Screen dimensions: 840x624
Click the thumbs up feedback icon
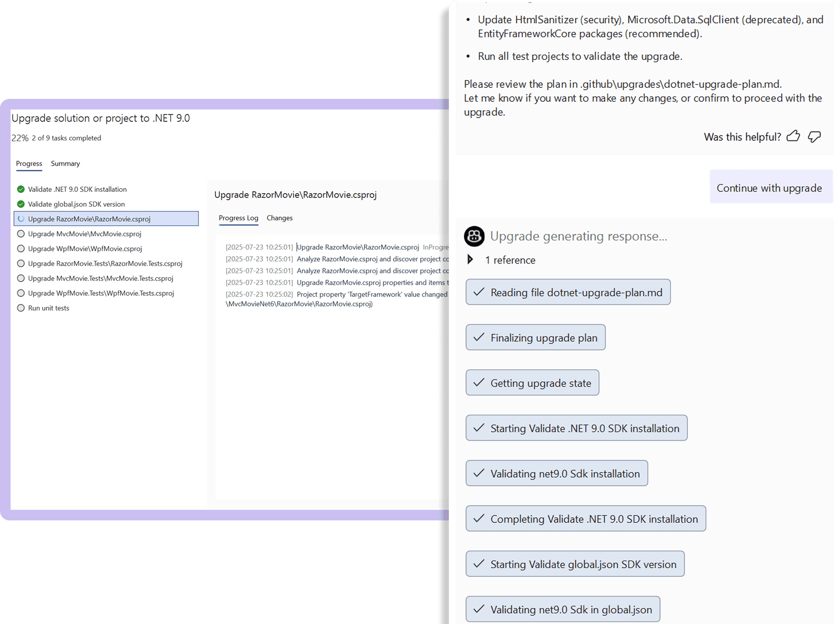coord(793,137)
